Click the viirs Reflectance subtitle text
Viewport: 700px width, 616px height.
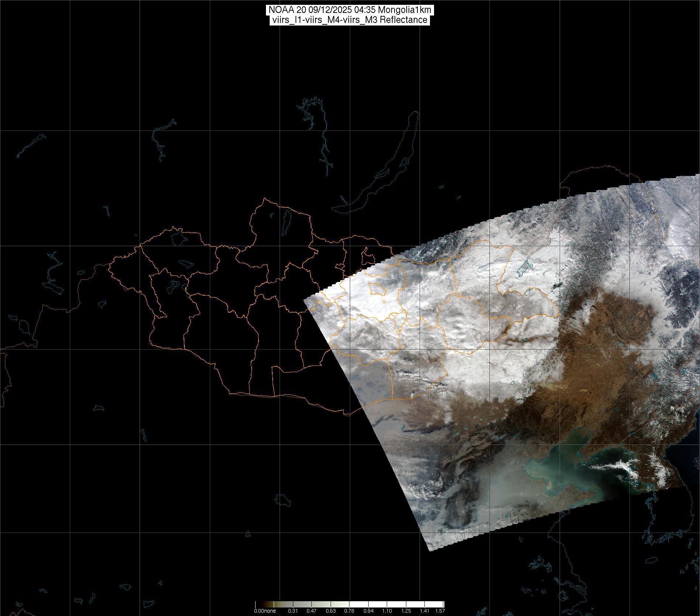[349, 20]
